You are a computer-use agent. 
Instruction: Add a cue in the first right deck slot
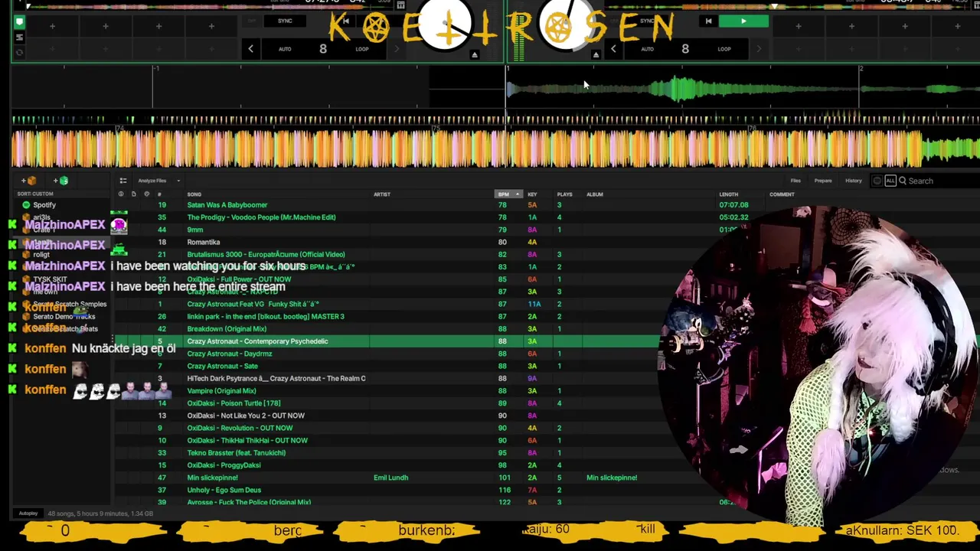[x=799, y=27]
